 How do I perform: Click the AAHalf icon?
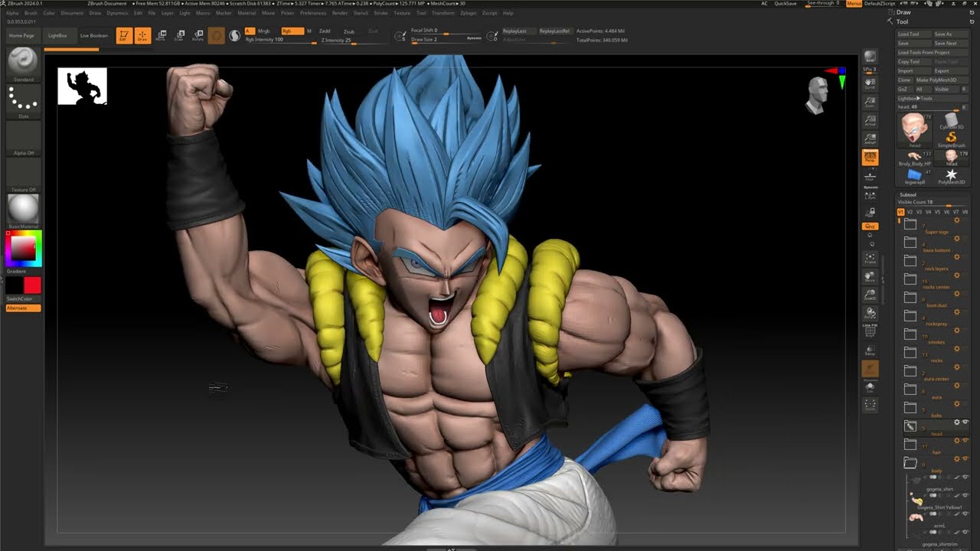point(870,139)
